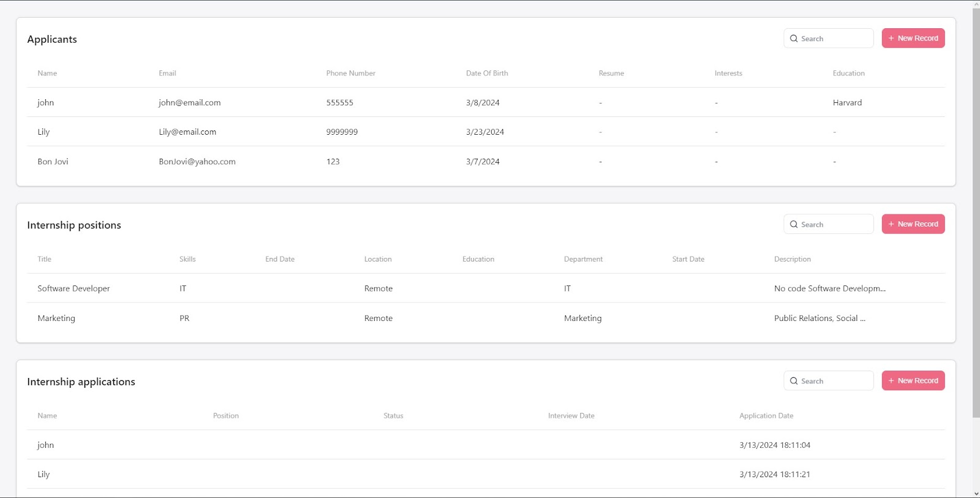This screenshot has width=980, height=498.
Task: Click the PR skills cell
Action: (x=184, y=318)
